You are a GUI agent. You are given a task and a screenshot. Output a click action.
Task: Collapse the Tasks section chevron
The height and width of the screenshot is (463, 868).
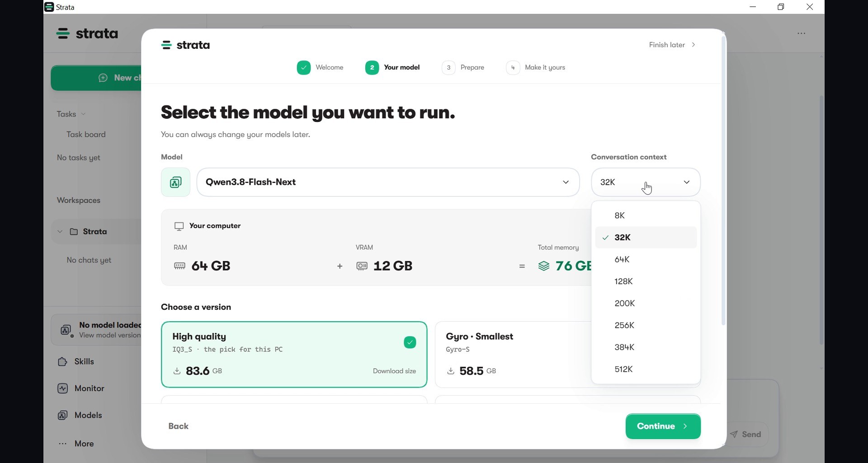(84, 114)
